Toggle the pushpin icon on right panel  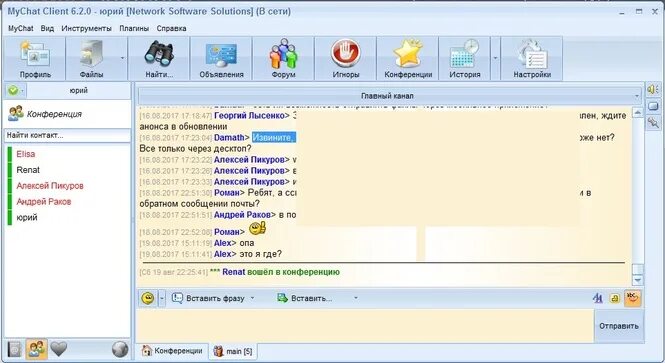click(653, 123)
